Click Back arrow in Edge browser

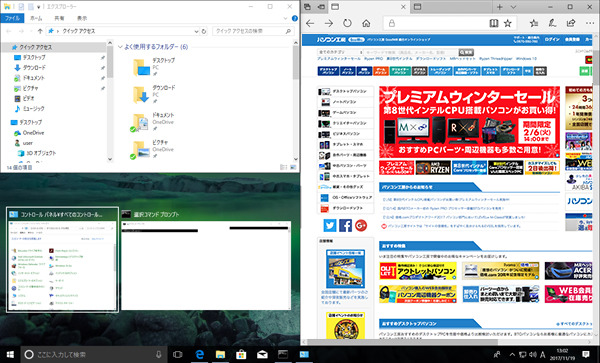[x=310, y=23]
